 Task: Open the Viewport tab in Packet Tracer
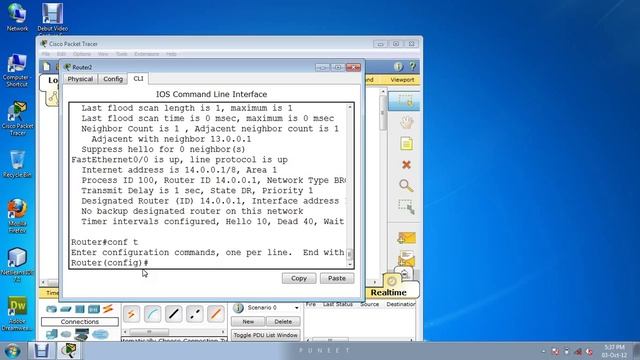(402, 80)
